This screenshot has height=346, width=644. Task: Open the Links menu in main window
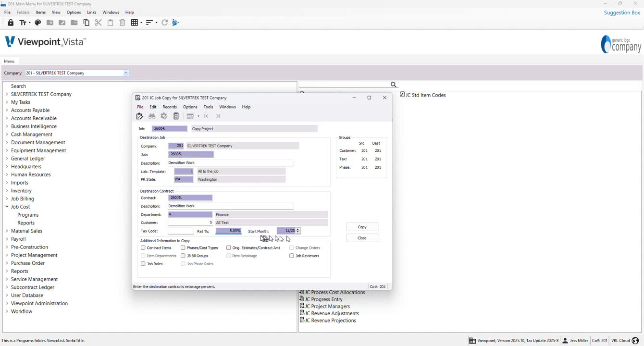click(x=92, y=12)
